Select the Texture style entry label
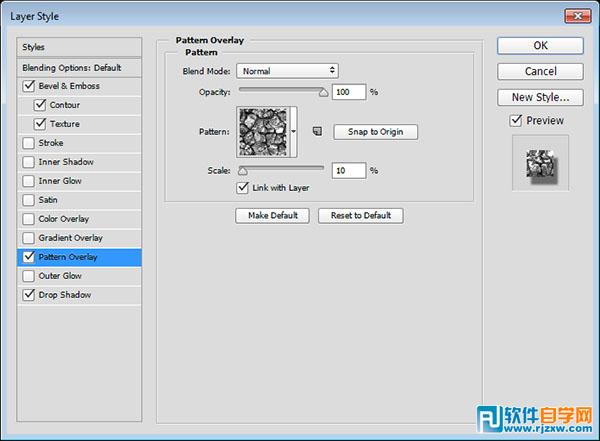 [65, 124]
